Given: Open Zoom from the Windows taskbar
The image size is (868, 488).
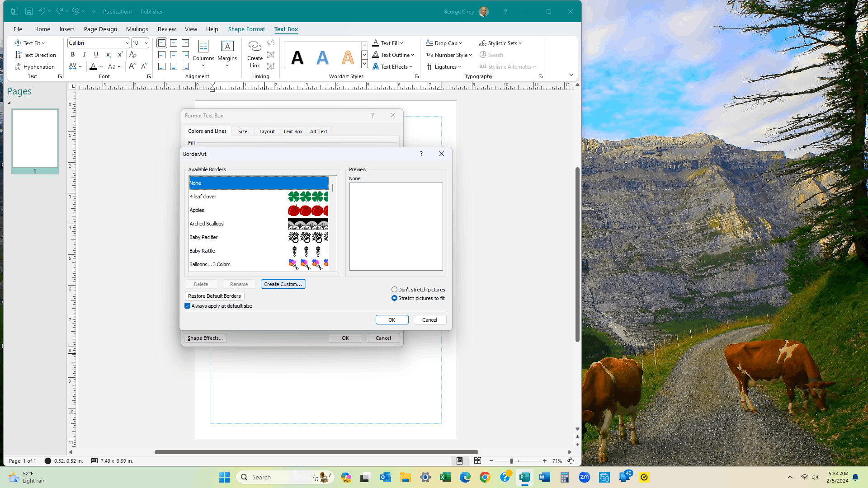Looking at the screenshot, I should [x=584, y=477].
